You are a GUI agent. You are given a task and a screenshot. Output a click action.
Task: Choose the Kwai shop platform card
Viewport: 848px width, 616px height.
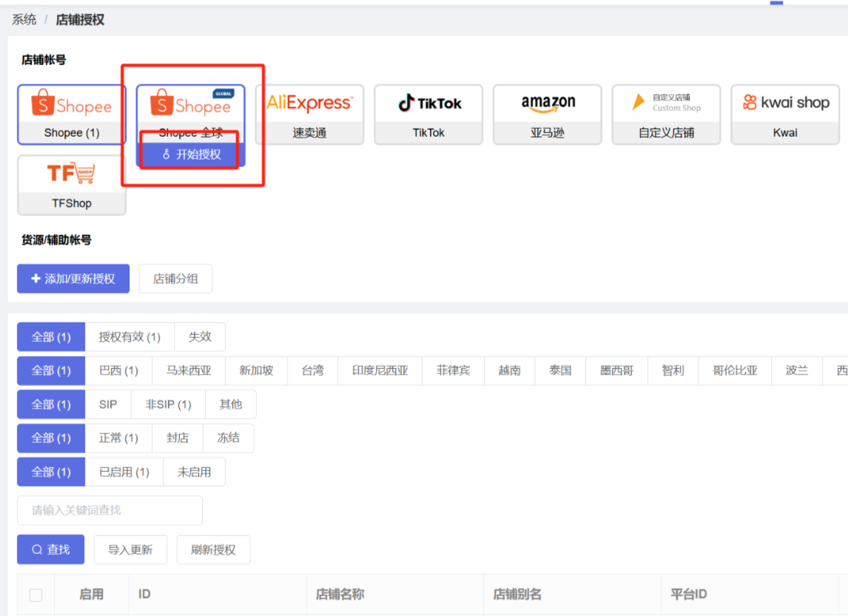point(785,115)
